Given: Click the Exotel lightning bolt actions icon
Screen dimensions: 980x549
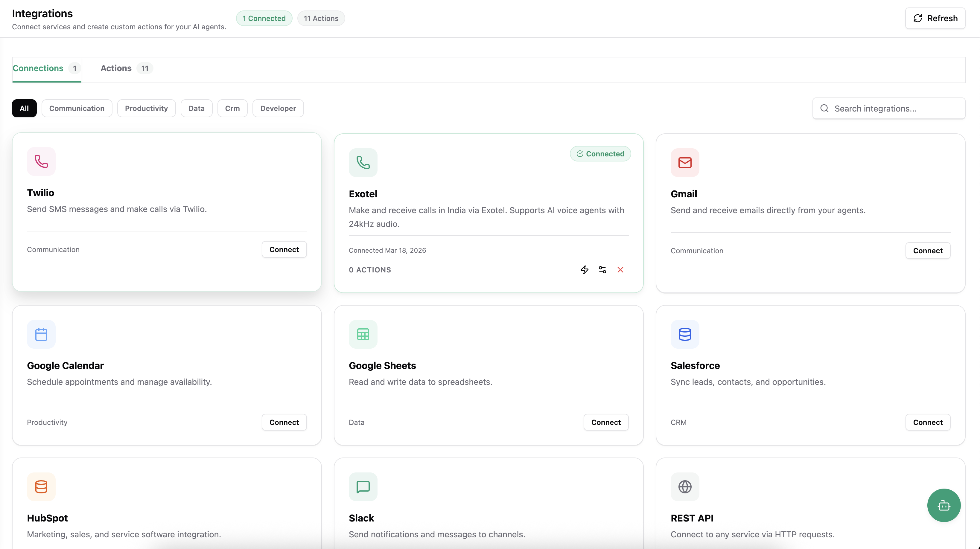Looking at the screenshot, I should click(584, 269).
